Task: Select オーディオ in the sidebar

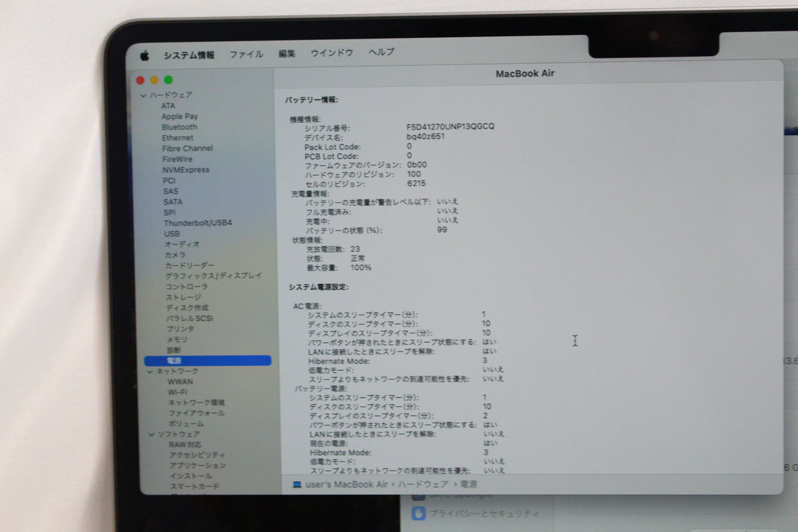Action: tap(182, 244)
